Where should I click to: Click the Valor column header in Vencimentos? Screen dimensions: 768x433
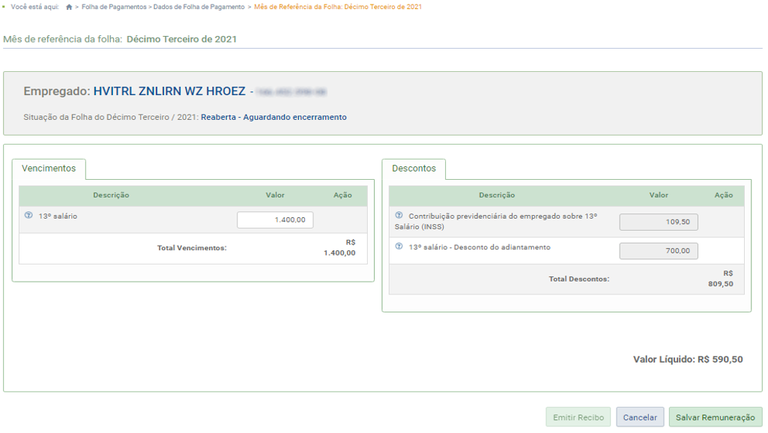tap(276, 195)
